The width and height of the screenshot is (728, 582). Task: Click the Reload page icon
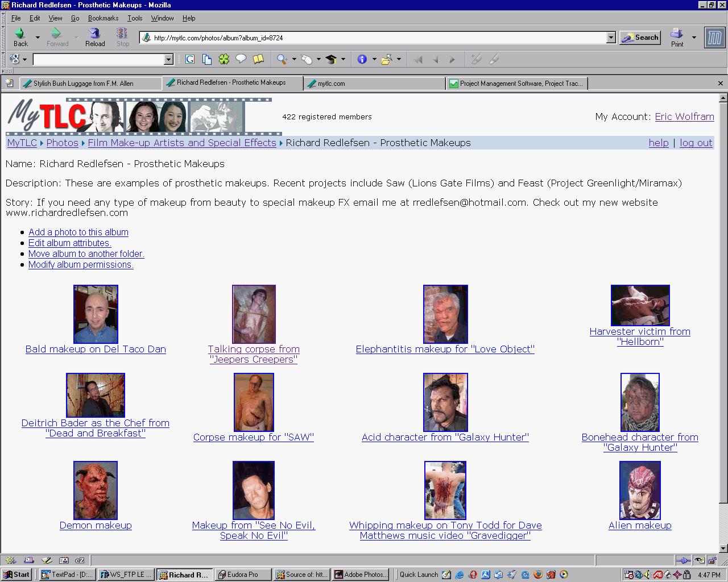[x=95, y=37]
